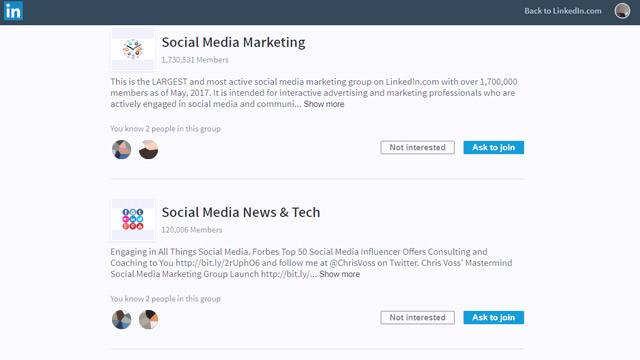Mark Social Media News & Tech Not interested
Screen dimensions: 640x360
[x=417, y=318]
